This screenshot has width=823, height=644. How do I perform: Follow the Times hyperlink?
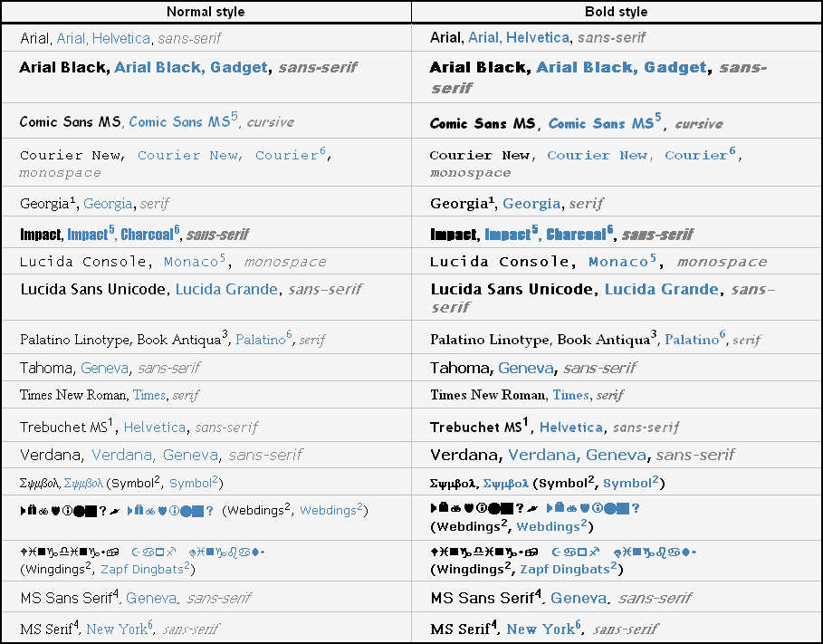click(148, 395)
